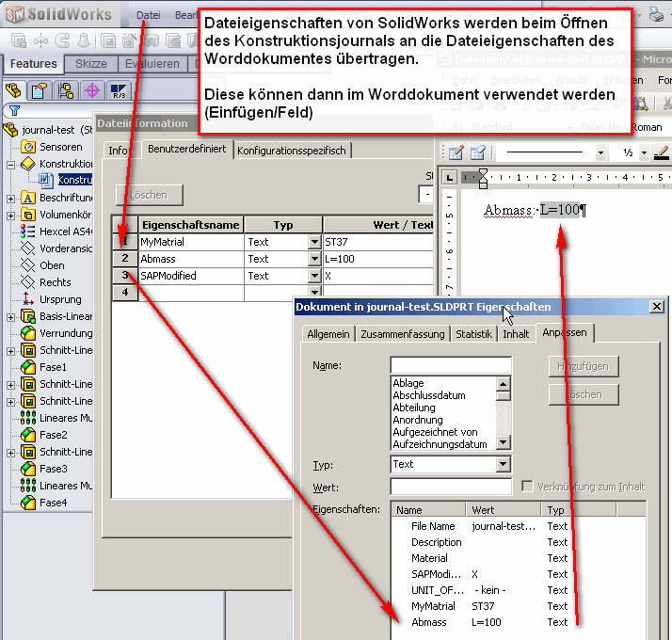Open the Typ dropdown for MyMatrial row

314,242
